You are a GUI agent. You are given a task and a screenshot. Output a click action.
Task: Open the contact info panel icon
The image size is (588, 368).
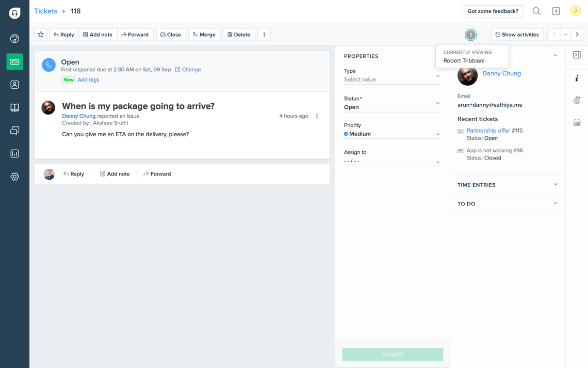[x=577, y=78]
